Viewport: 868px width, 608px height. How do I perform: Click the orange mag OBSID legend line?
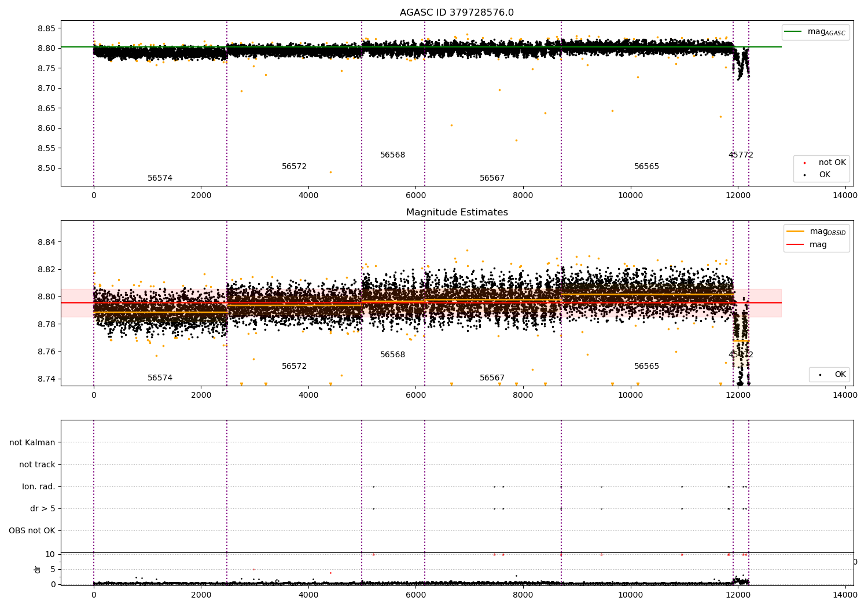(795, 232)
